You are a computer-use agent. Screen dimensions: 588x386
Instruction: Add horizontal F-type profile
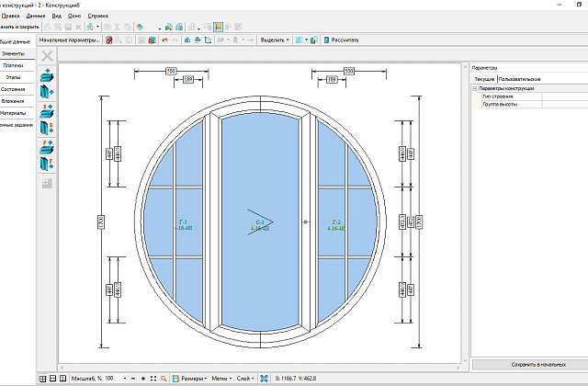click(47, 147)
